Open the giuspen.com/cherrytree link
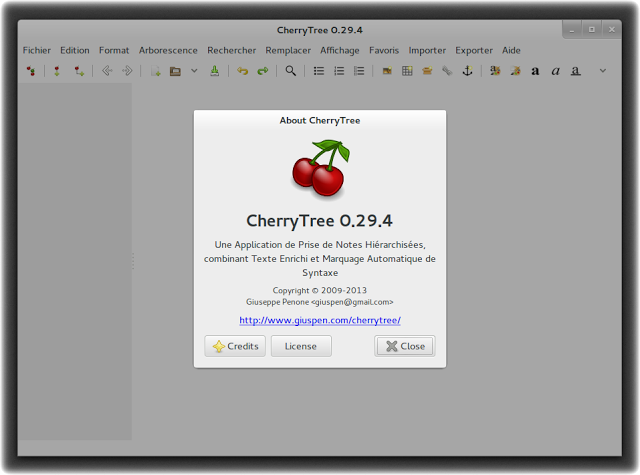Image resolution: width=640 pixels, height=475 pixels. [x=320, y=320]
